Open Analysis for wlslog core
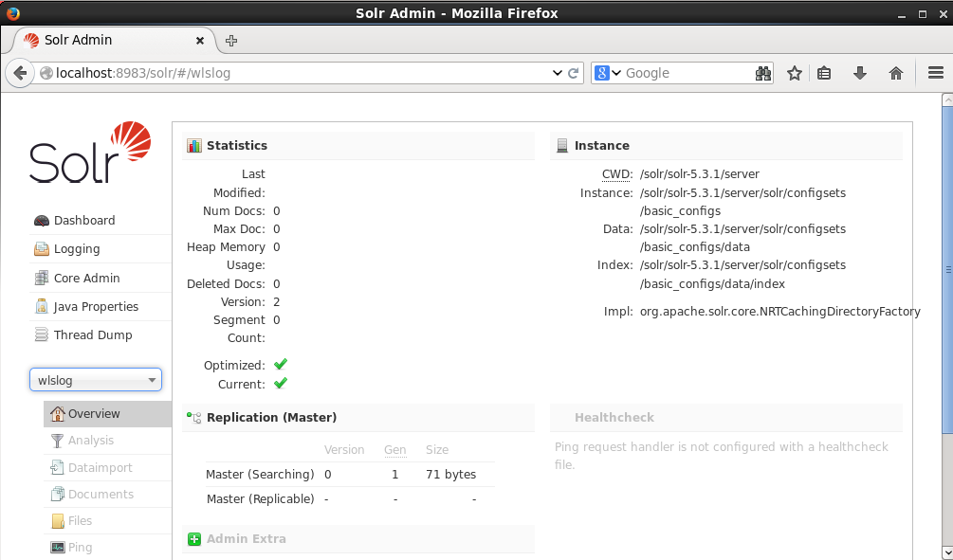Screen dimensions: 953x560 click(91, 441)
